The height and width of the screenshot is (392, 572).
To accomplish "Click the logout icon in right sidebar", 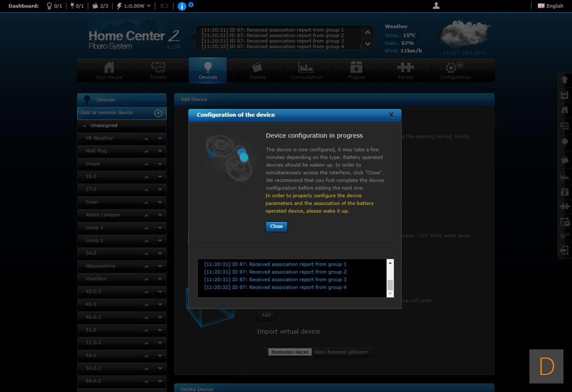I will click(564, 250).
